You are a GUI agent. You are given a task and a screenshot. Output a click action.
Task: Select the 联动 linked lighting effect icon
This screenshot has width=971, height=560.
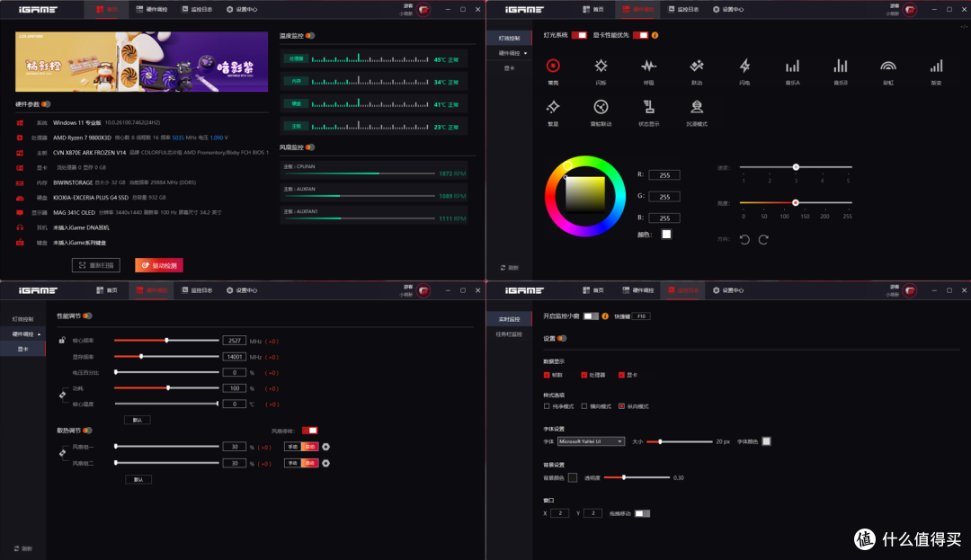[x=697, y=66]
